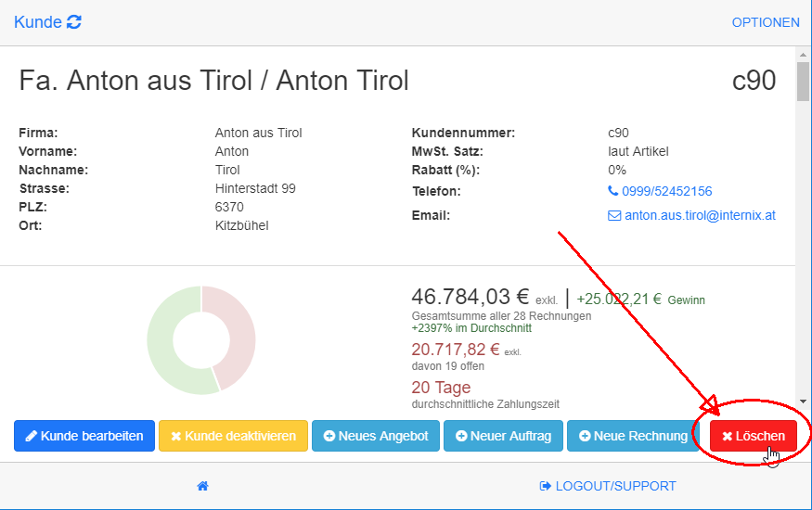The image size is (812, 510).
Task: Click the plus icon on Neues Angebot
Action: (x=329, y=436)
